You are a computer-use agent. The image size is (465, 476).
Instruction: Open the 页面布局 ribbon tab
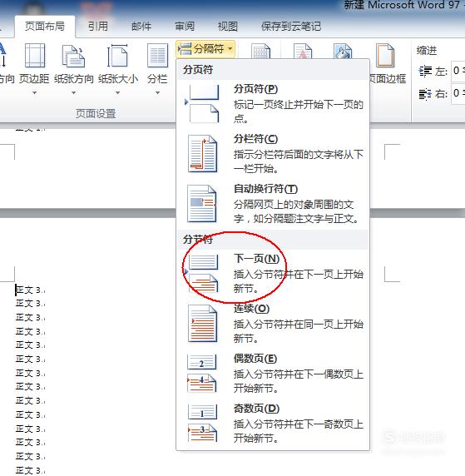pos(45,27)
